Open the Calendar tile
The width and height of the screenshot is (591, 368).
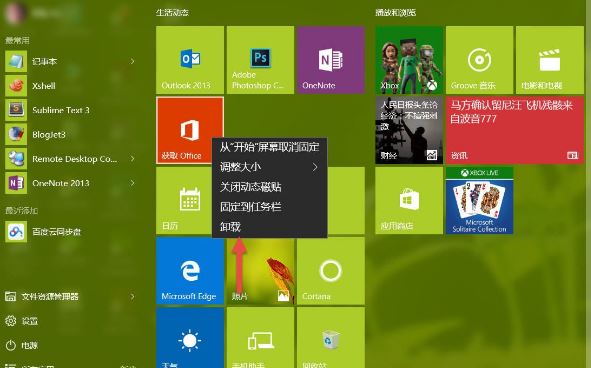click(184, 201)
